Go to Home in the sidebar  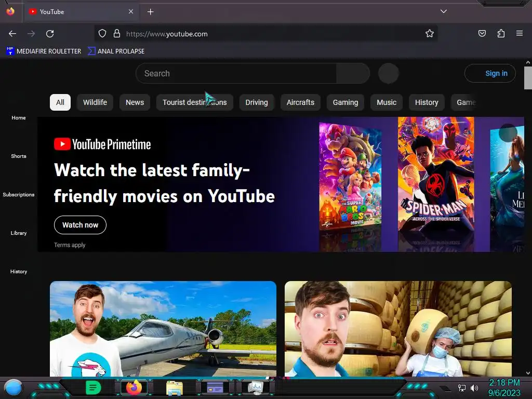pyautogui.click(x=19, y=118)
